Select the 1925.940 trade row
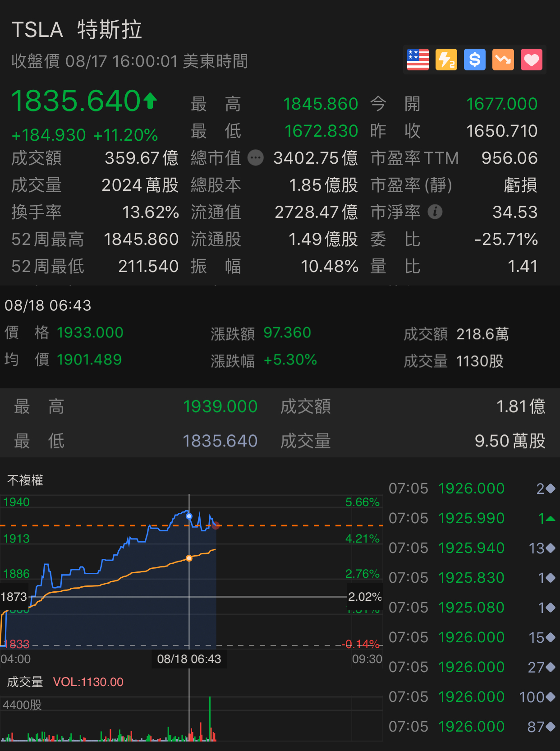560x751 pixels. (472, 548)
